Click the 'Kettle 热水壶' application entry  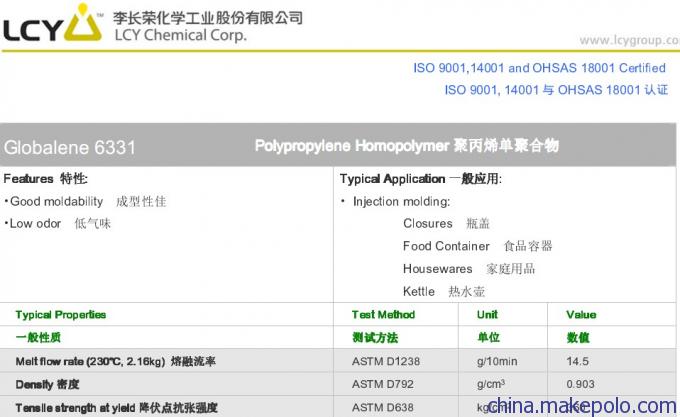pyautogui.click(x=444, y=291)
